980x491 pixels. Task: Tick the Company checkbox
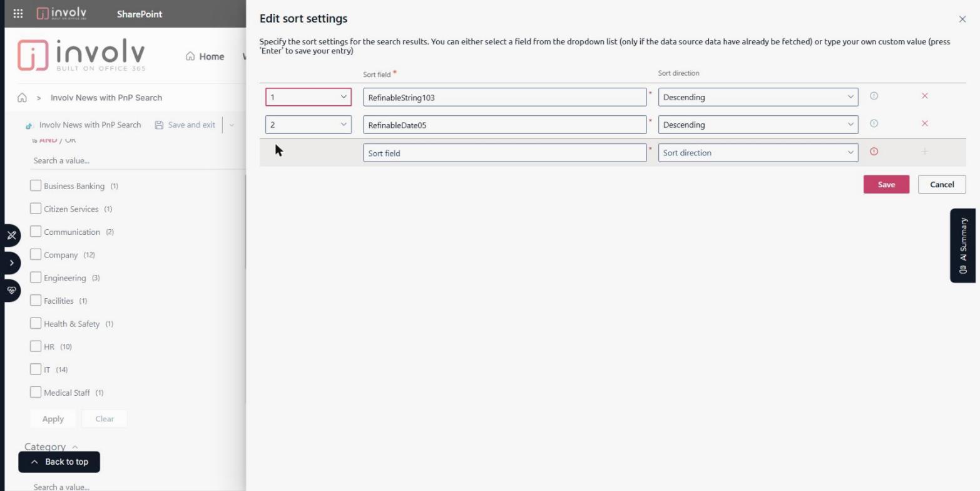[36, 254]
